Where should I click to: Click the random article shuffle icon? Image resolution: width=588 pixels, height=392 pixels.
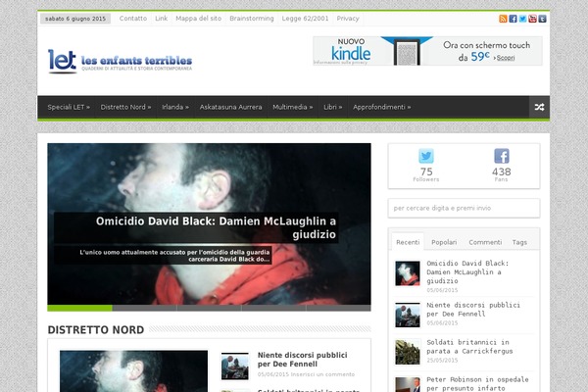[x=539, y=107]
